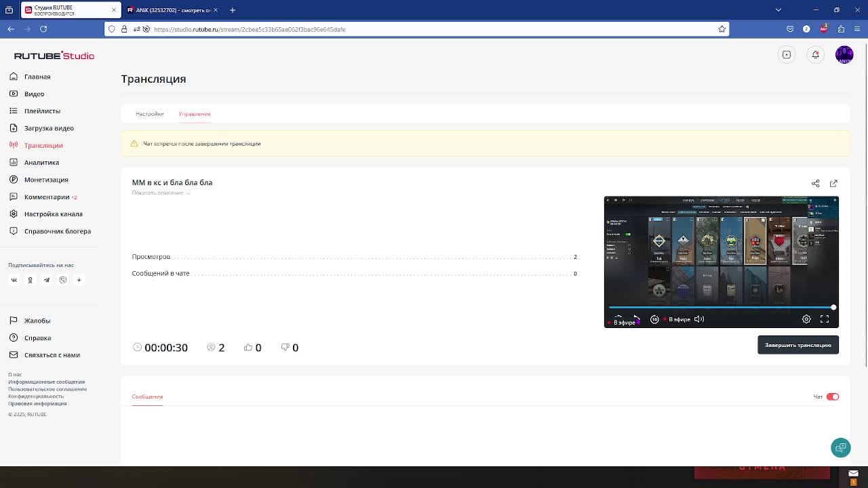Open Пользовательское соглашение footer link
Screen dimensions: 868x488
click(47, 389)
